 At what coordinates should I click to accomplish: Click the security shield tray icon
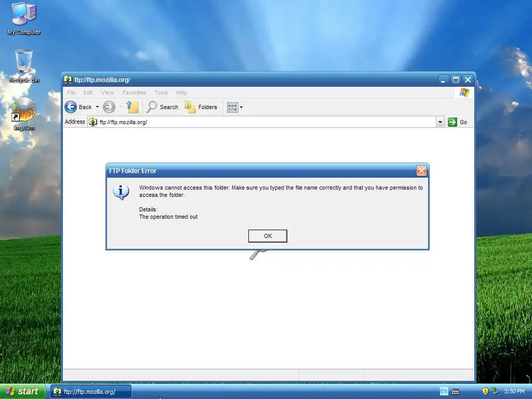[x=485, y=391]
